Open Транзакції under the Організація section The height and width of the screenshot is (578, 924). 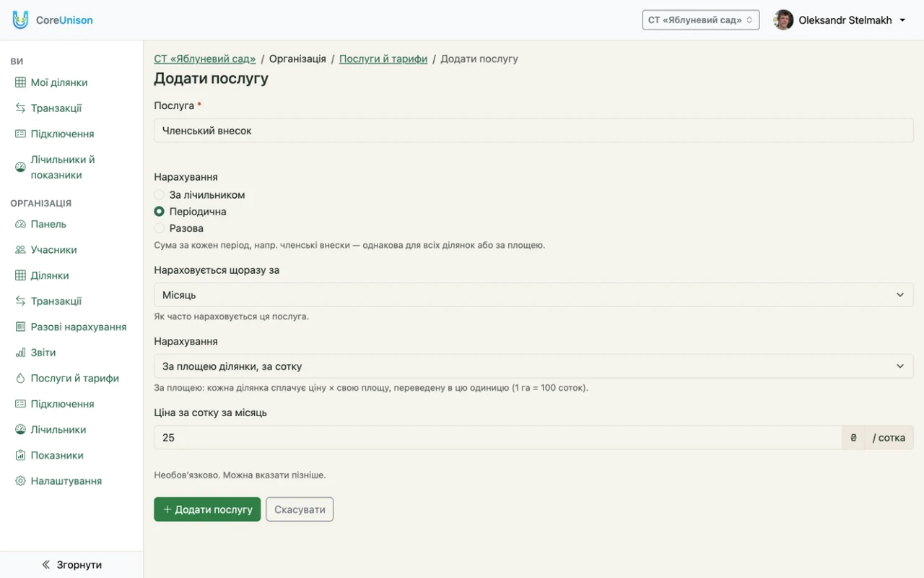(x=56, y=301)
